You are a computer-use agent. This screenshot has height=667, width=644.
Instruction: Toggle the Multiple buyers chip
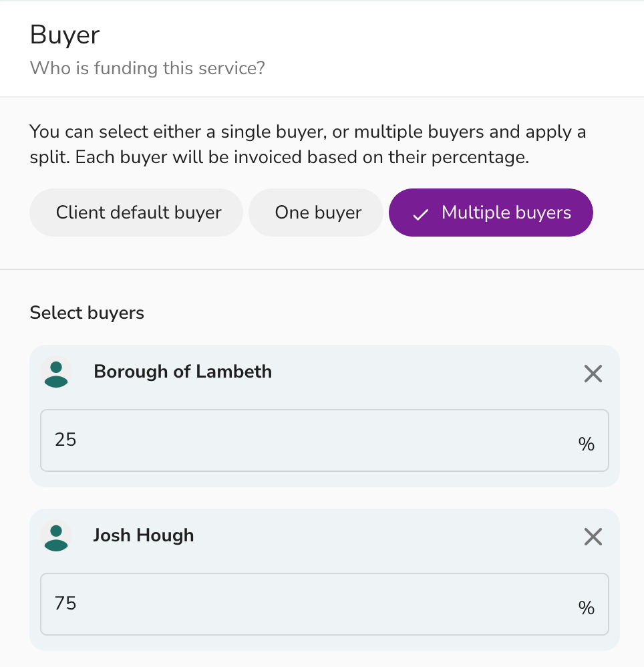(x=490, y=213)
